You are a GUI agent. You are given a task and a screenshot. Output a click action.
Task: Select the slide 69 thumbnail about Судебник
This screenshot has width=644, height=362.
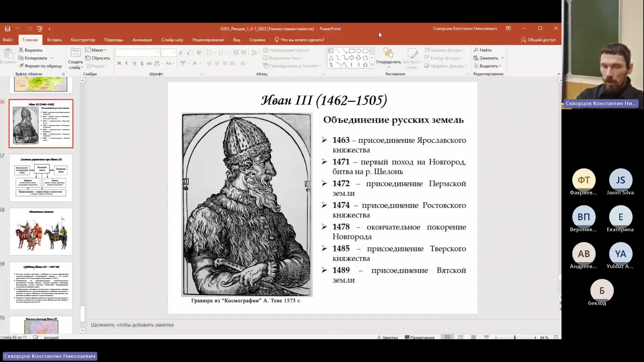pyautogui.click(x=41, y=286)
